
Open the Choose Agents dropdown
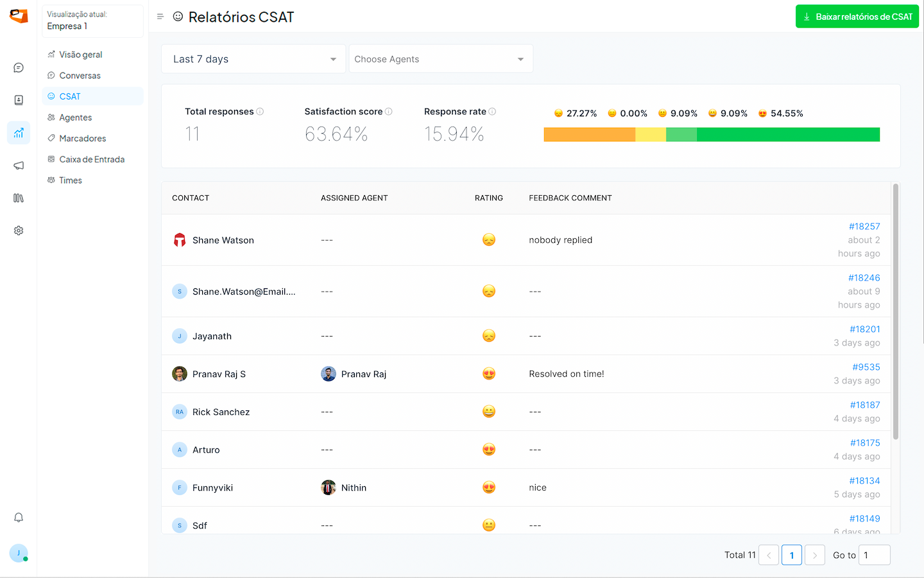click(440, 59)
